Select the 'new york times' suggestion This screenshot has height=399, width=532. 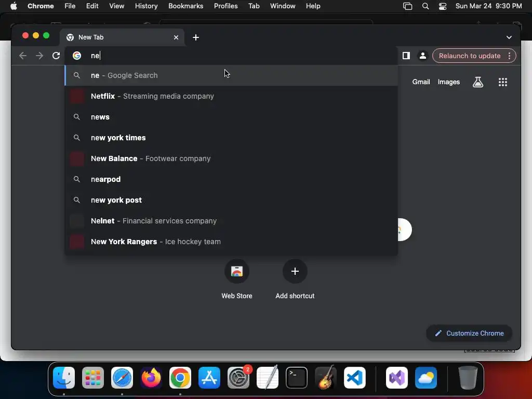(x=231, y=138)
